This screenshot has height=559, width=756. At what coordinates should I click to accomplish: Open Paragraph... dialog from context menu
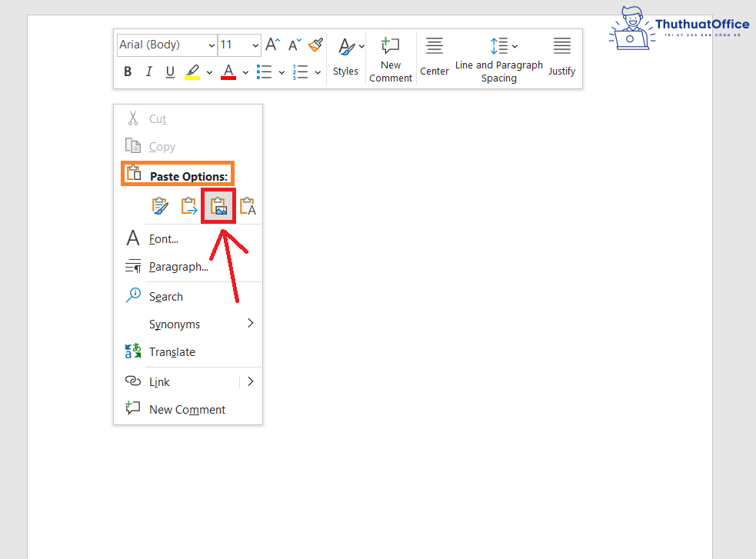[x=188, y=267]
